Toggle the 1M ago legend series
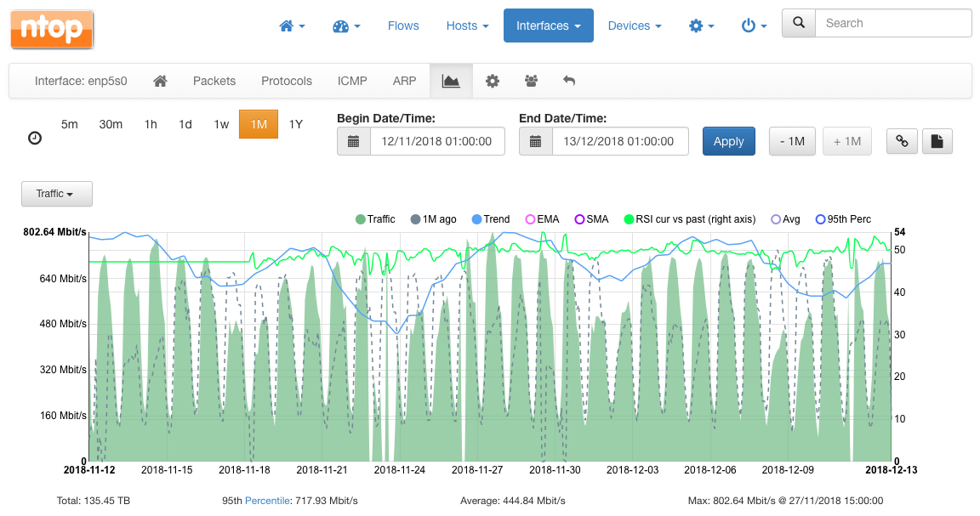This screenshot has height=516, width=980. (433, 219)
